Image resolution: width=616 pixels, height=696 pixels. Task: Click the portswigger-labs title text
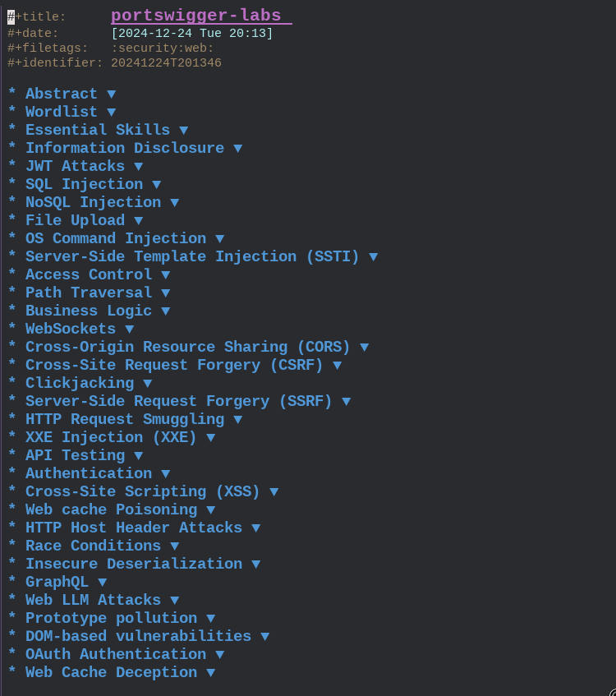pos(195,16)
